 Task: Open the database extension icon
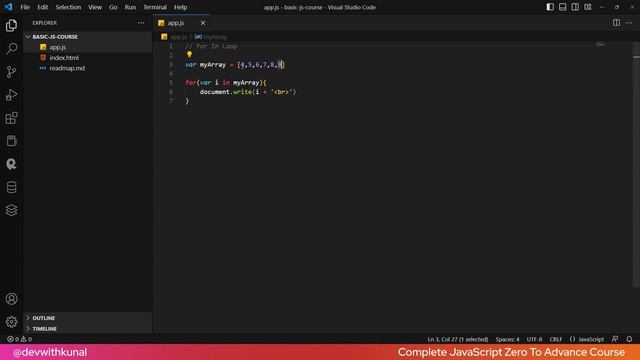click(11, 187)
